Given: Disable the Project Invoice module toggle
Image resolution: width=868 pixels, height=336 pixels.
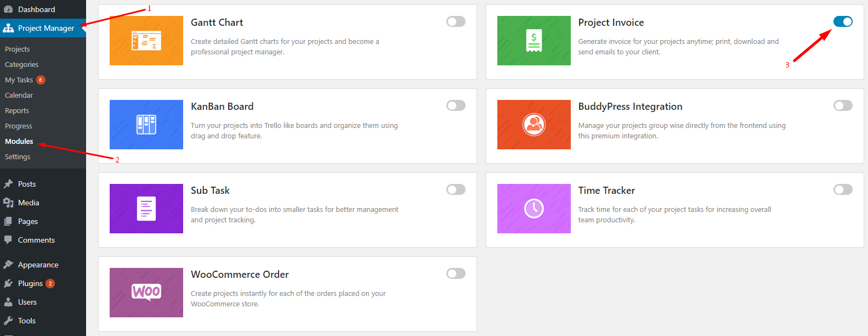Looking at the screenshot, I should coord(842,21).
